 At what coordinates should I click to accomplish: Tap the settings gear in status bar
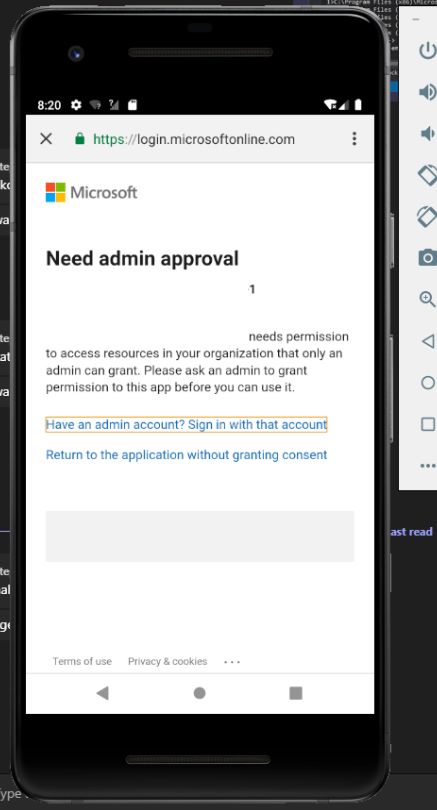76,105
